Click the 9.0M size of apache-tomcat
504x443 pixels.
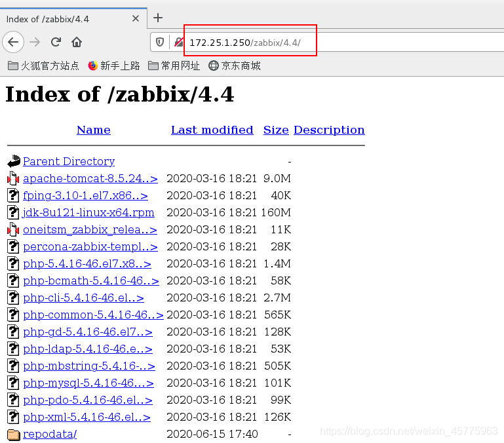277,178
